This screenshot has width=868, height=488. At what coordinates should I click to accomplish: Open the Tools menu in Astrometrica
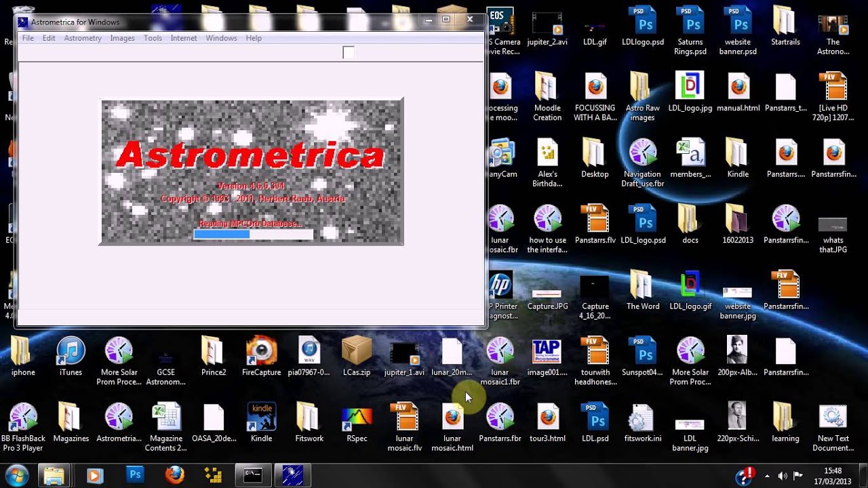point(153,38)
